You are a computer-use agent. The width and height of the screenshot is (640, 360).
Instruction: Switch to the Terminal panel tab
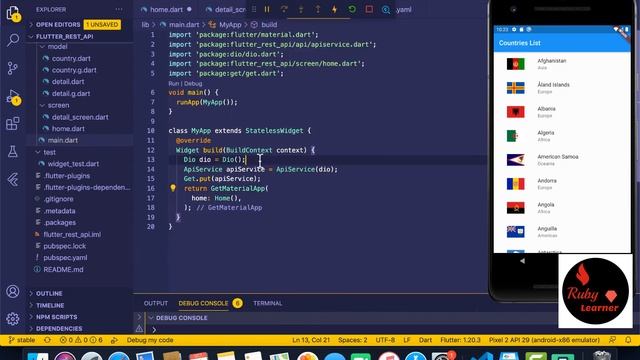coord(267,303)
